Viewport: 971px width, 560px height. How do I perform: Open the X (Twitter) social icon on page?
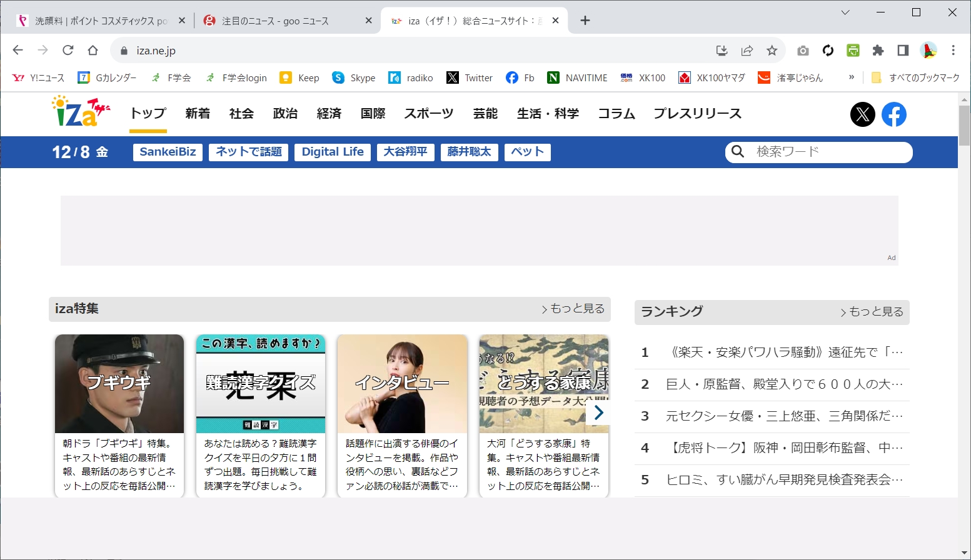[x=862, y=114]
